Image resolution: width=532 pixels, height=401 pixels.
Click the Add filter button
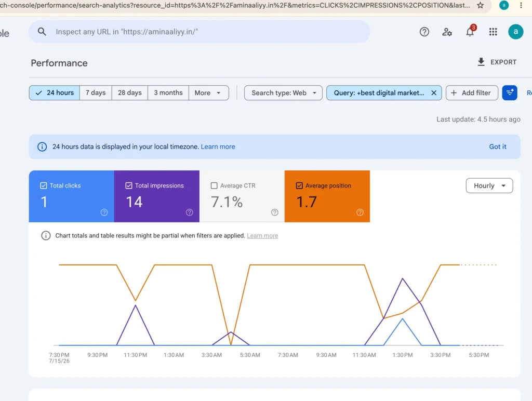coord(472,93)
